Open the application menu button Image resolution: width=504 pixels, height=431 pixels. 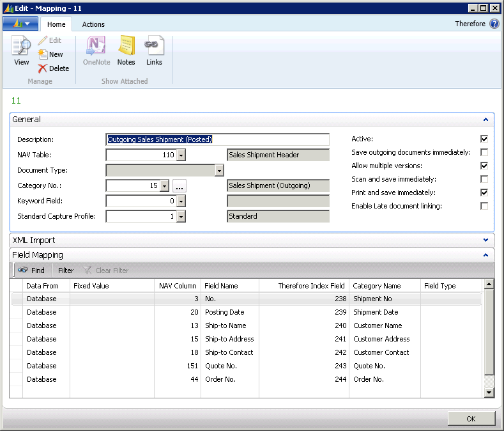click(20, 24)
